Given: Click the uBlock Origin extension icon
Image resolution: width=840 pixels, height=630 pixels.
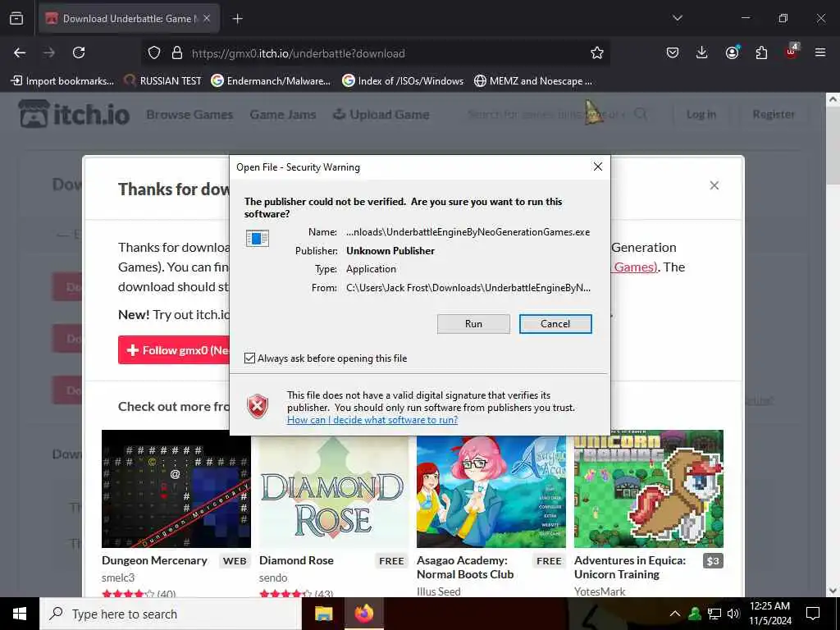Looking at the screenshot, I should pos(792,52).
